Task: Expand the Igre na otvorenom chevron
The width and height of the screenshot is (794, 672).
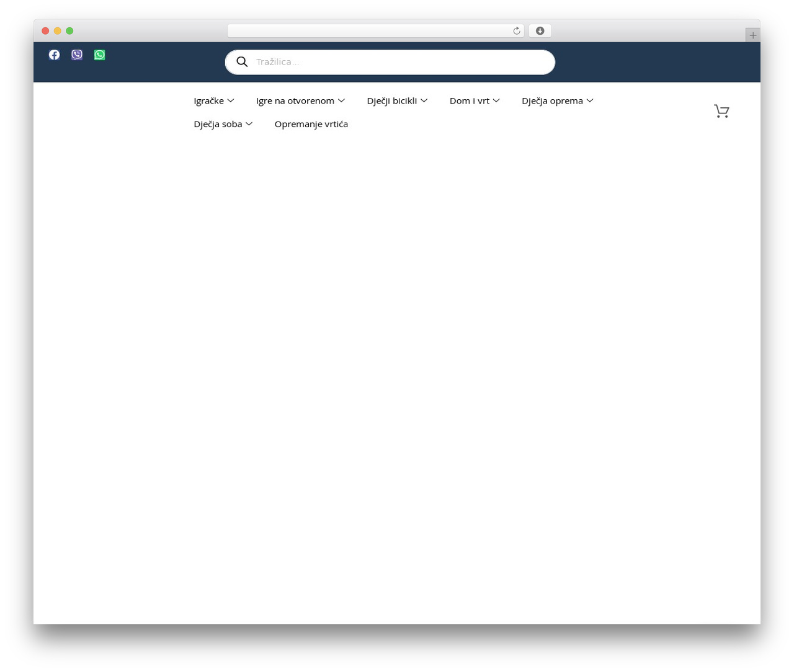Action: 341,100
